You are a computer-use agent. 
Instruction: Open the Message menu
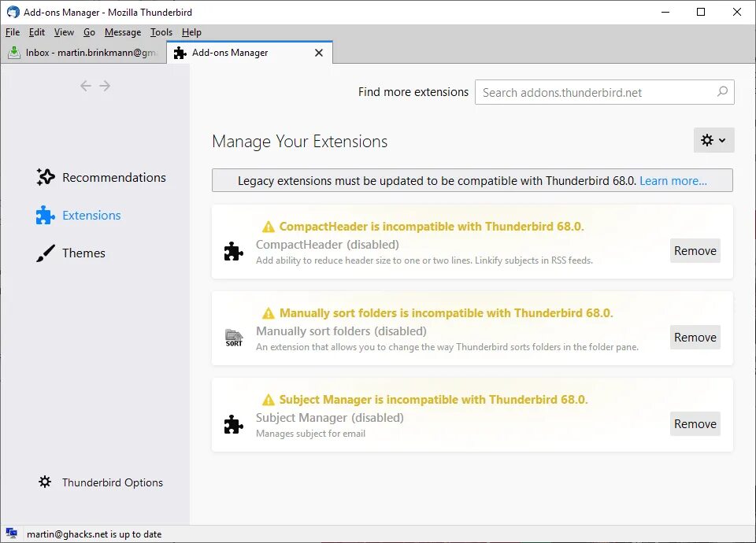click(123, 32)
